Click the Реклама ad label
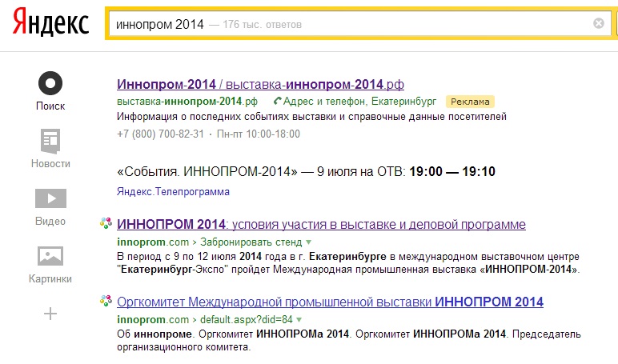Screen dimensions: 618x364 [x=470, y=102]
